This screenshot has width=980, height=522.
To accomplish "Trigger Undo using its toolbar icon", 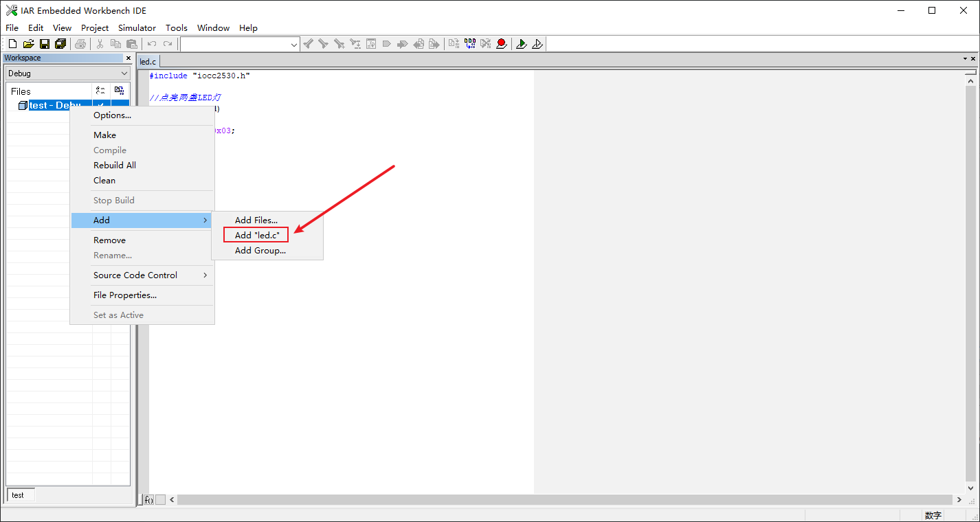I will tap(151, 43).
